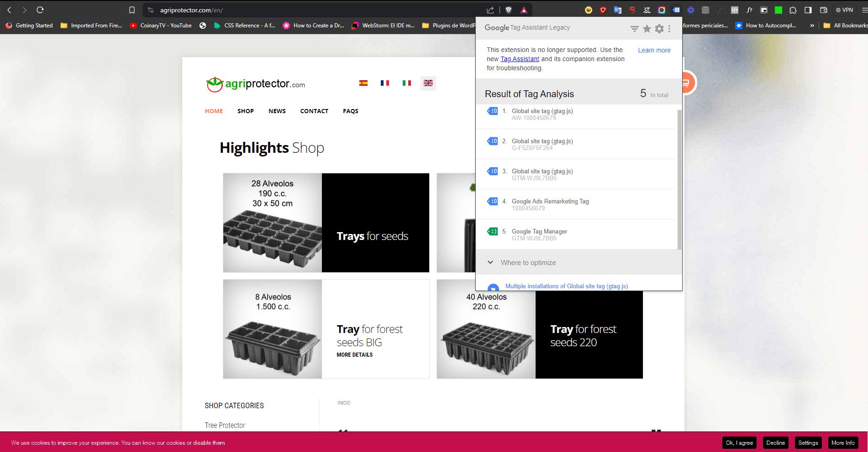This screenshot has height=452, width=868.
Task: Open Multiple installations of Global site tag link
Action: [567, 286]
